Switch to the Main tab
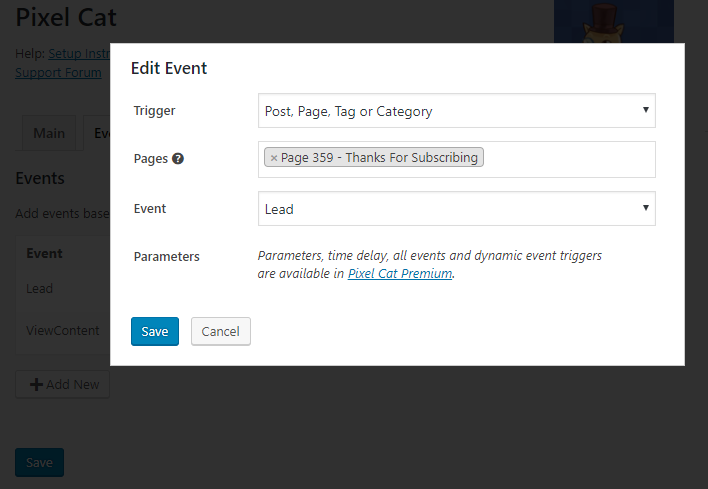Viewport: 708px width, 489px height. pos(49,133)
